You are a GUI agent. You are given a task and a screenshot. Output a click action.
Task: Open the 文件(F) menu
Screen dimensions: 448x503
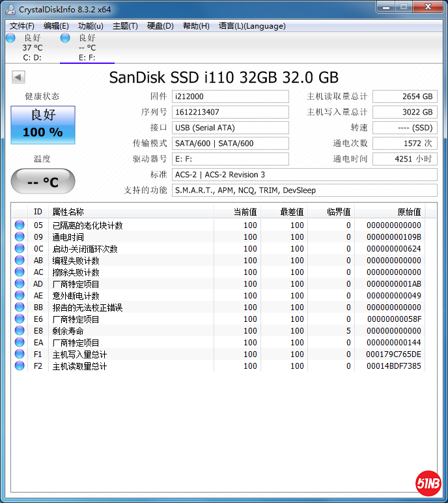pyautogui.click(x=22, y=26)
